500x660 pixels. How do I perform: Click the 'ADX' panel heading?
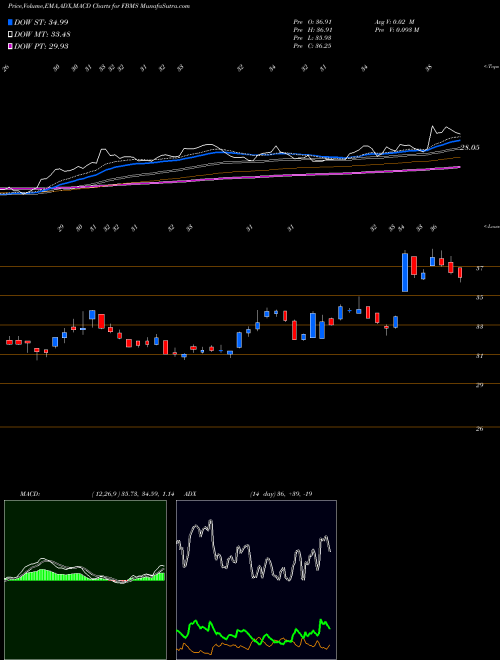(x=191, y=494)
